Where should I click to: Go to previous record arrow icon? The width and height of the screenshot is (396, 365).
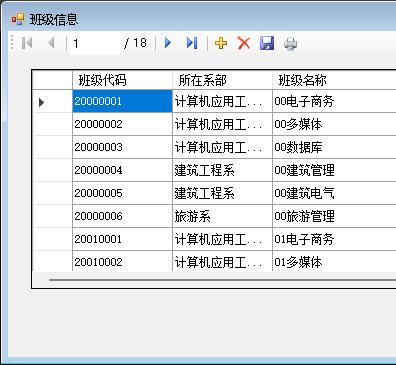(x=51, y=43)
